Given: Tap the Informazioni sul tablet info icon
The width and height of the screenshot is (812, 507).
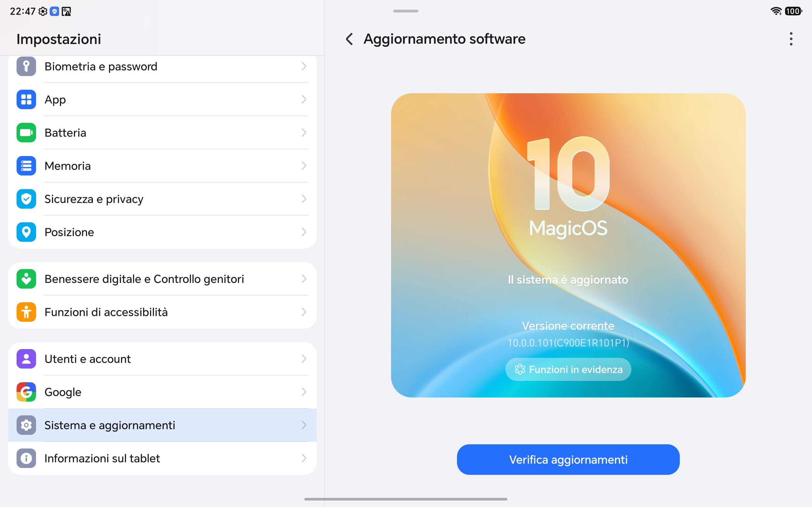Looking at the screenshot, I should pyautogui.click(x=26, y=458).
